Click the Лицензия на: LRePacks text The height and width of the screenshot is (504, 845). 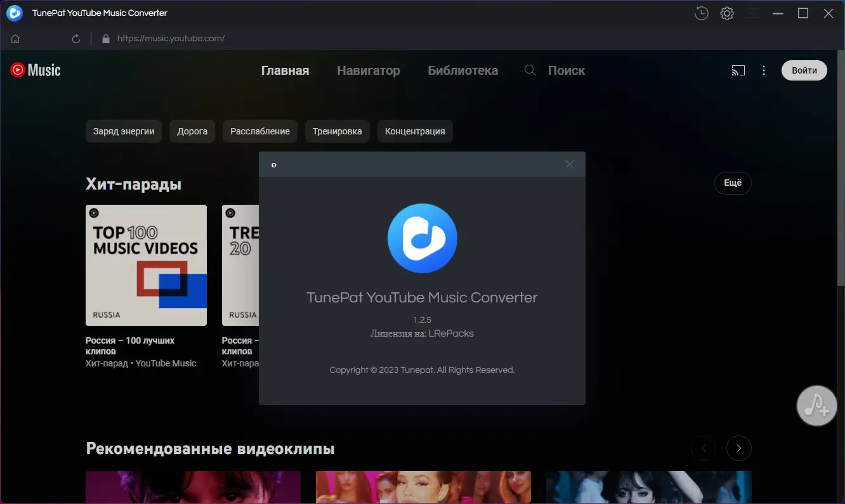[422, 333]
